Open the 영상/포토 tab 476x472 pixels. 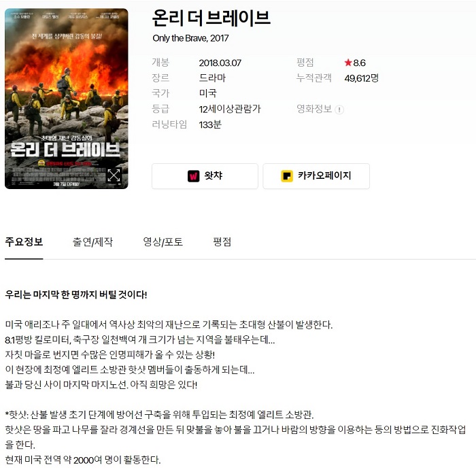click(x=163, y=242)
